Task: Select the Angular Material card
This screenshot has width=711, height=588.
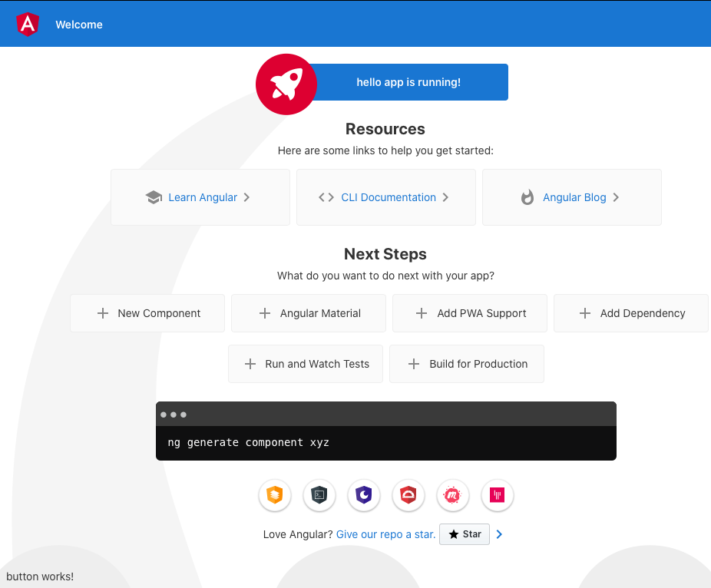Action: (x=309, y=313)
